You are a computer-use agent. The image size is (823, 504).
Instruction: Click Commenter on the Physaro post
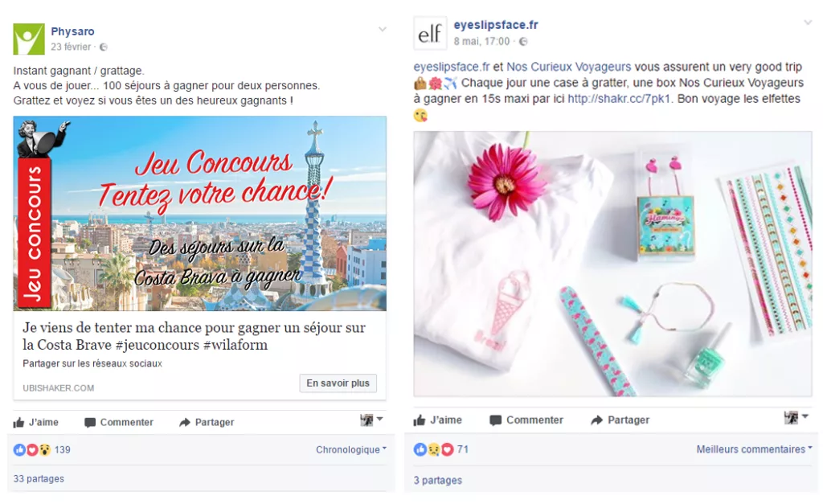(x=119, y=422)
